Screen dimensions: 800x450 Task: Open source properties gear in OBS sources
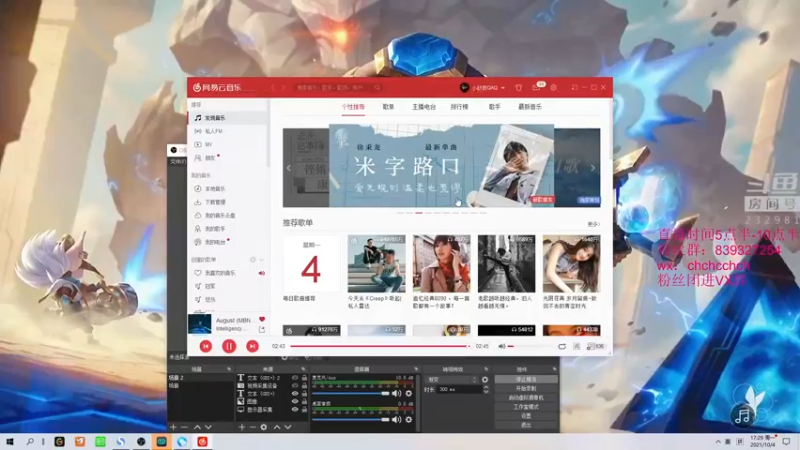click(x=264, y=427)
